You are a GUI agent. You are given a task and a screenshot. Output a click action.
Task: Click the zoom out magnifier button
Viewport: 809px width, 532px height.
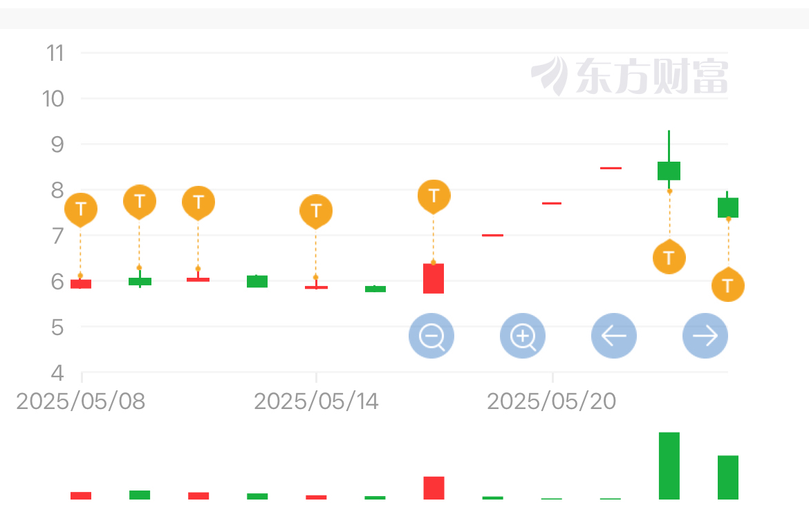(431, 336)
